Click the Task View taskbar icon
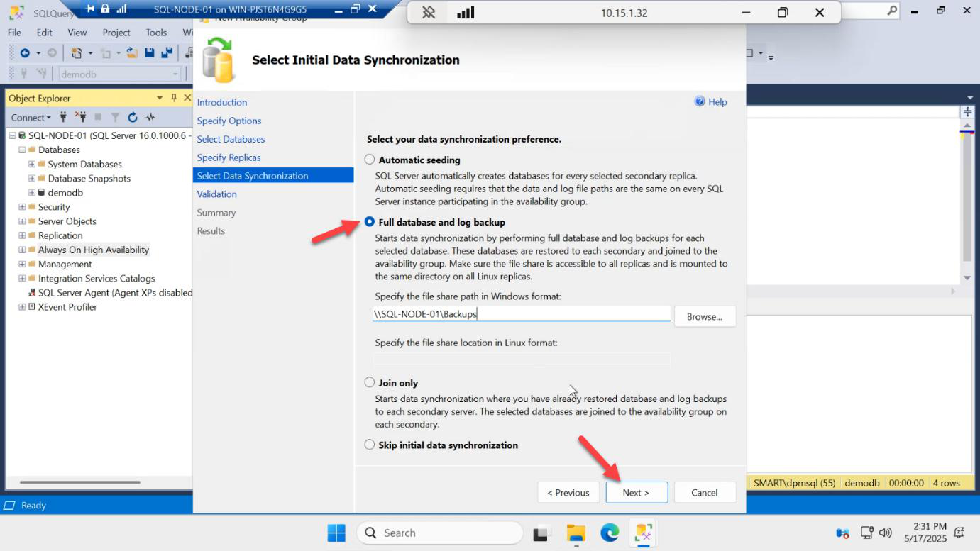Image resolution: width=980 pixels, height=551 pixels. tap(542, 533)
